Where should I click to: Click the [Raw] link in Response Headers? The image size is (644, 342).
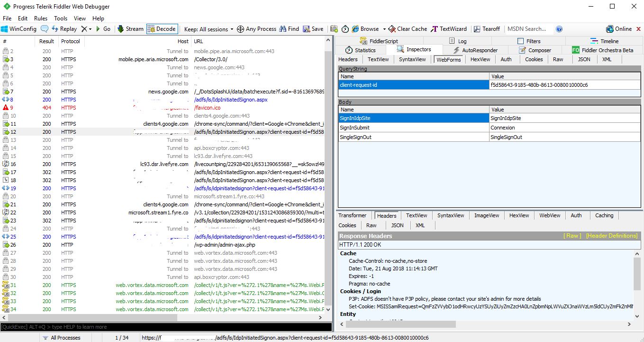pyautogui.click(x=572, y=236)
